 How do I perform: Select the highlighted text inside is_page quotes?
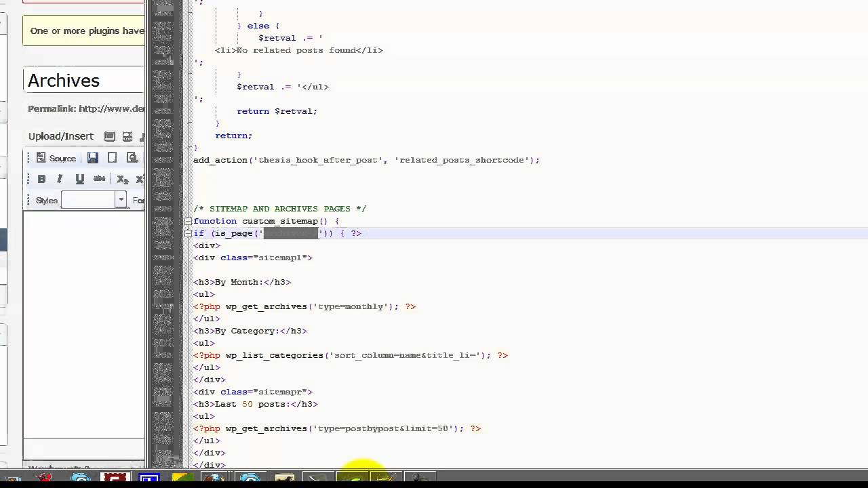click(x=290, y=233)
